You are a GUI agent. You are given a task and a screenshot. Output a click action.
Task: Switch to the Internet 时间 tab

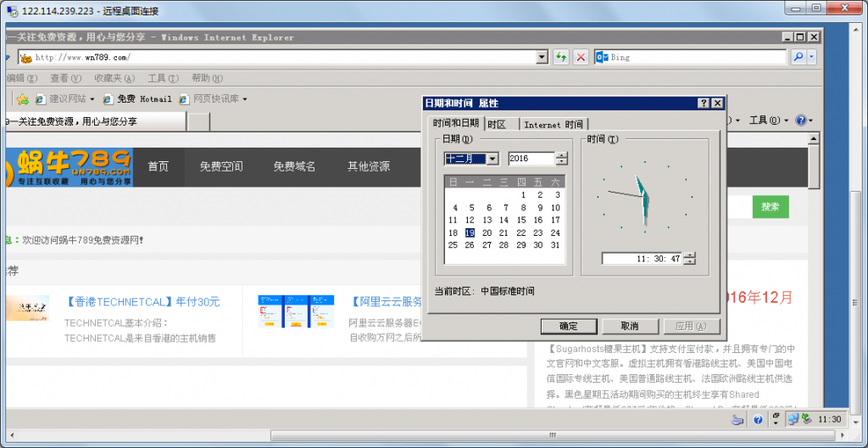tap(553, 124)
